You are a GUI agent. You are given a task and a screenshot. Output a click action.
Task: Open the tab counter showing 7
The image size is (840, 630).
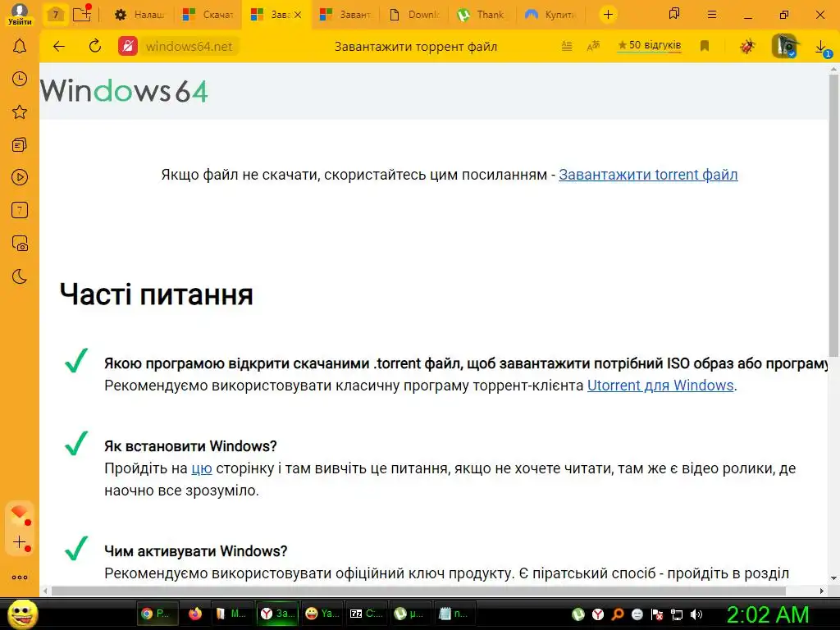click(55, 15)
